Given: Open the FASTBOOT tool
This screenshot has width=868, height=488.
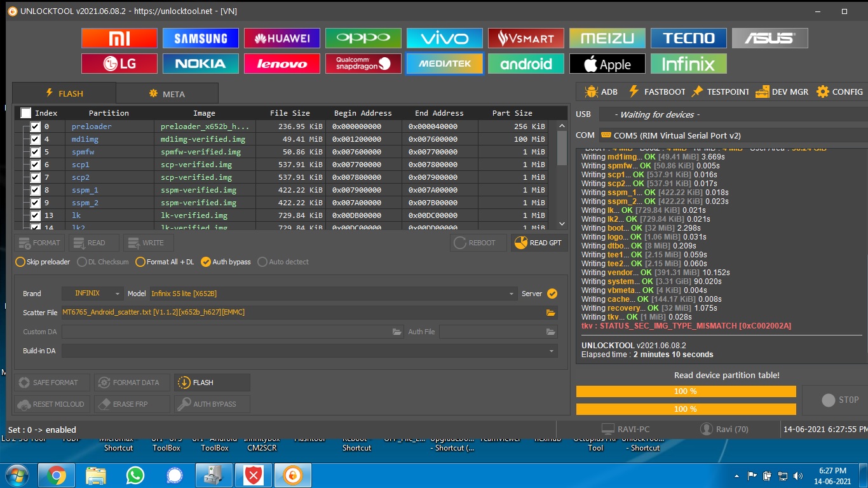Looking at the screenshot, I should click(656, 91).
